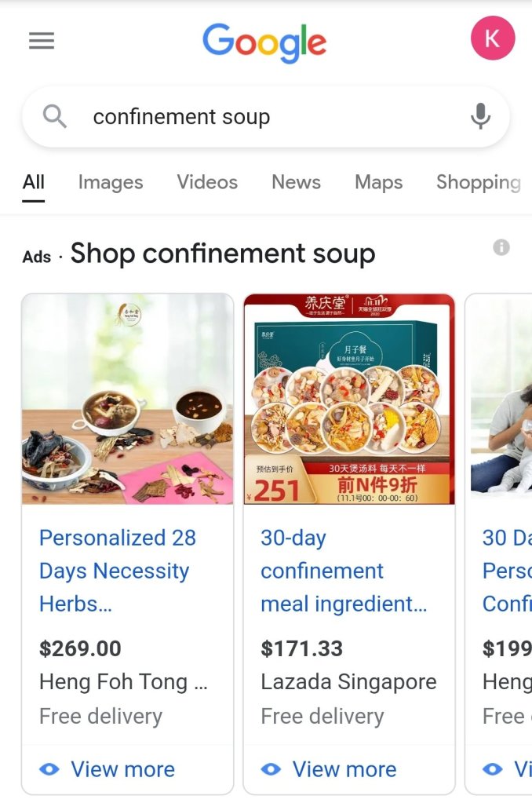Click the 251 yuan meal box image
Screen dimensions: 532x803
pyautogui.click(x=349, y=400)
